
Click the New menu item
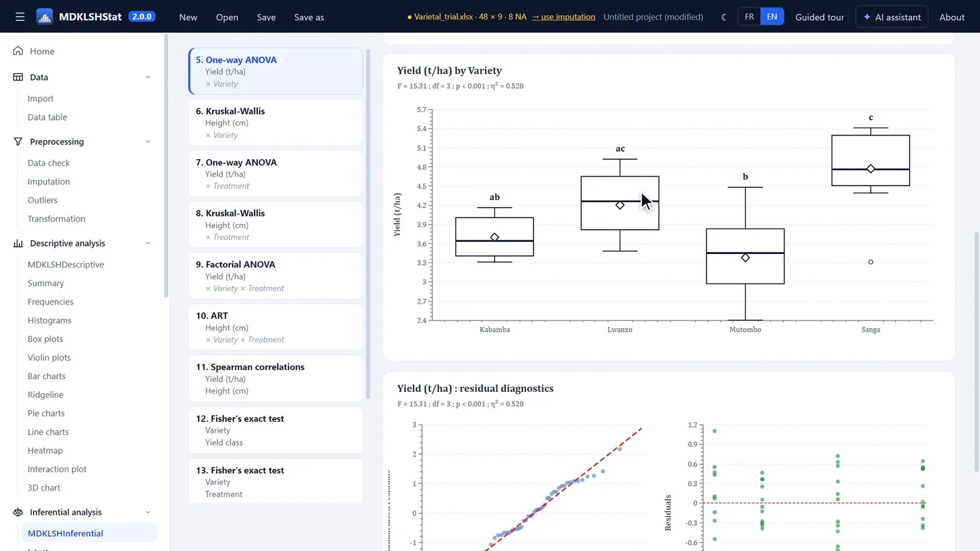point(188,17)
